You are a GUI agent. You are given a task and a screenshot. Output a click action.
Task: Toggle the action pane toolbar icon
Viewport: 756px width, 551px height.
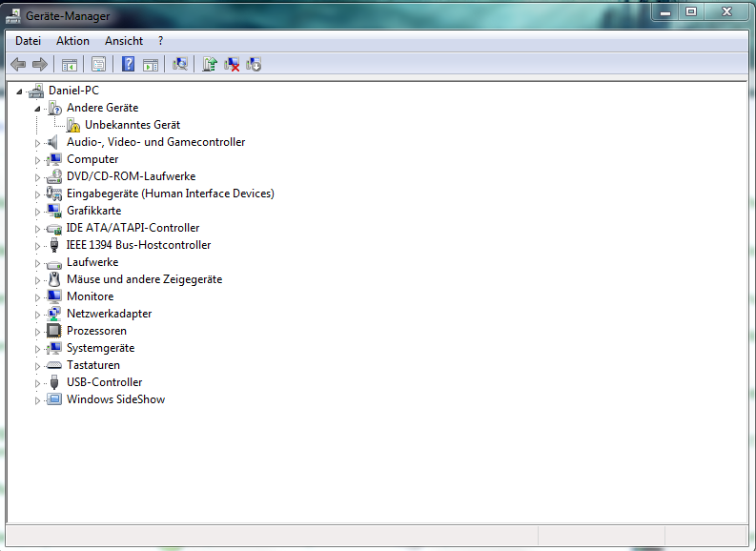pos(151,64)
